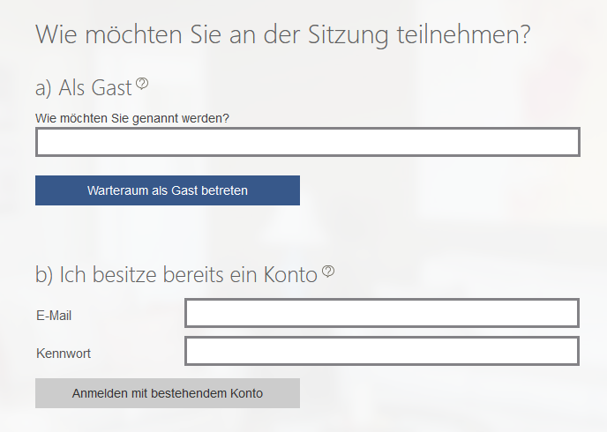
Task: Open help icon next to "Ich besitze bereits ein Konto"
Action: pos(329,271)
